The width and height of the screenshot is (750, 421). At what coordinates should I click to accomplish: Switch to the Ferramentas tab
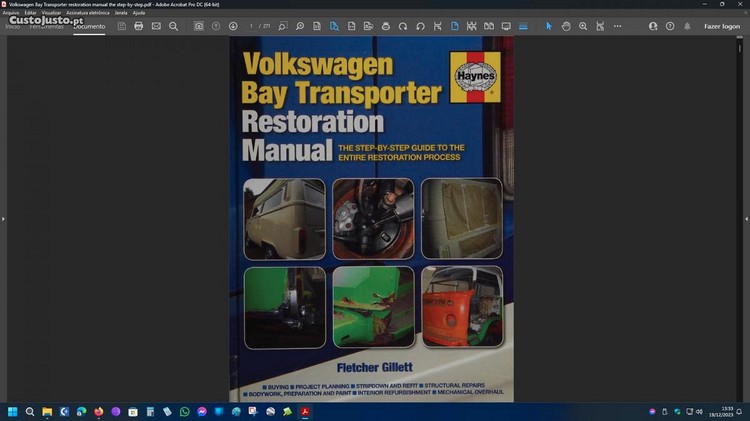pyautogui.click(x=46, y=26)
